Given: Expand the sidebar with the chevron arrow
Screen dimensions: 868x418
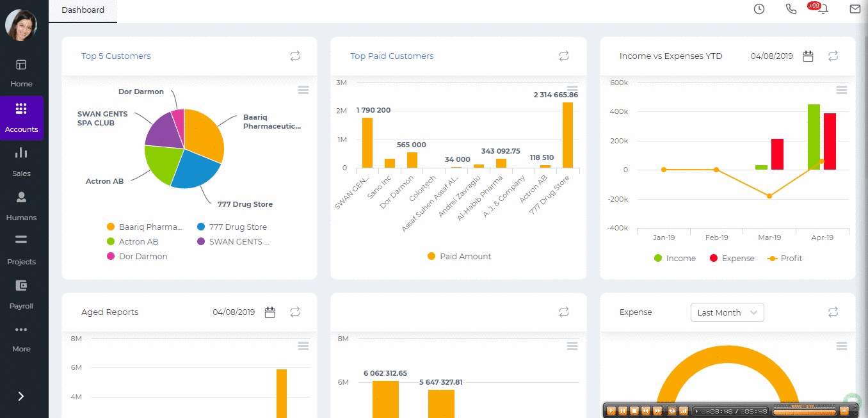Looking at the screenshot, I should point(21,396).
